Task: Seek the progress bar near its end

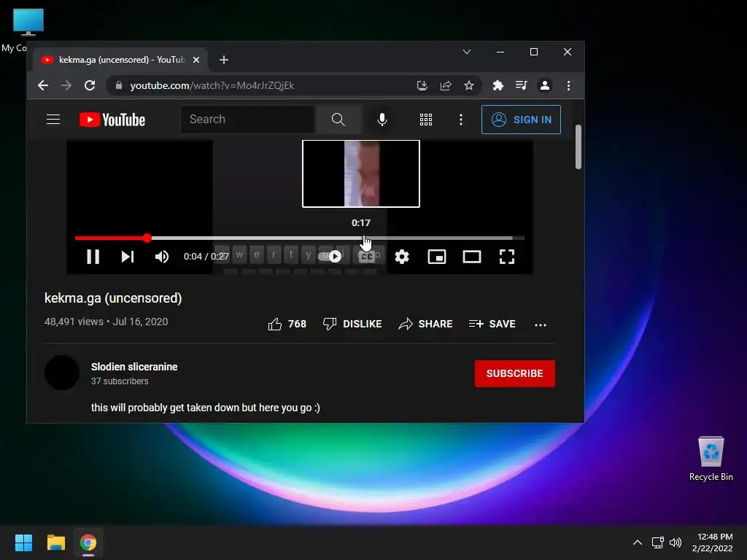Action: [x=517, y=238]
